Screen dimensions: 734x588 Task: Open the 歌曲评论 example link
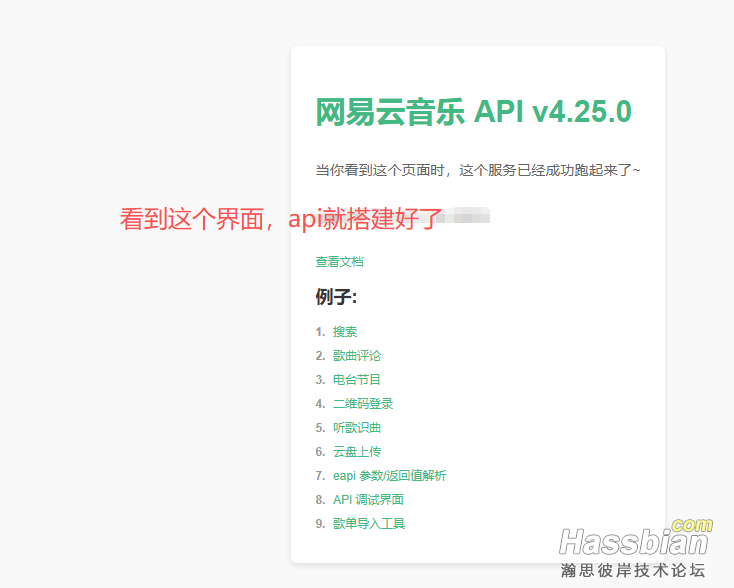[357, 356]
